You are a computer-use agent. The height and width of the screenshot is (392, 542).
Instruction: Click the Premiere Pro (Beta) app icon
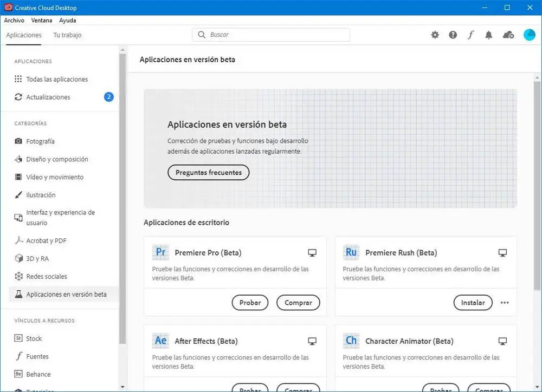[x=161, y=252]
